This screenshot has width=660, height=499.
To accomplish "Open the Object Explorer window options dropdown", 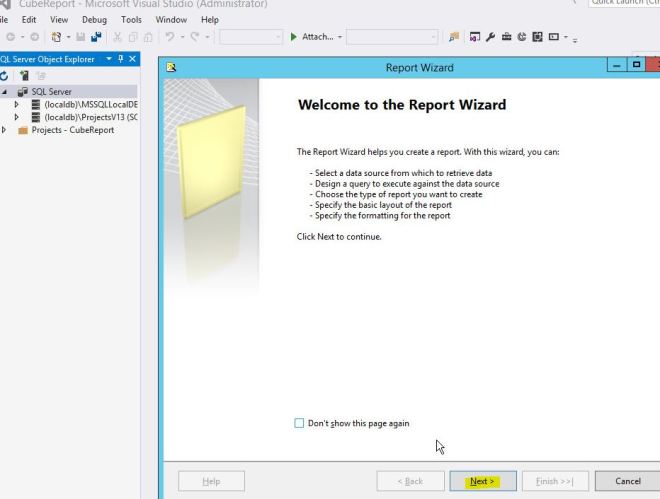I will (109, 59).
